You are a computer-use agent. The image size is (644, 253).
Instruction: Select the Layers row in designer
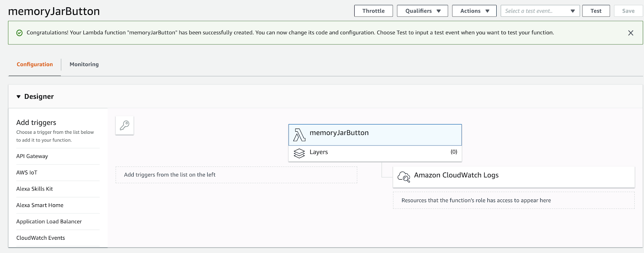point(375,153)
